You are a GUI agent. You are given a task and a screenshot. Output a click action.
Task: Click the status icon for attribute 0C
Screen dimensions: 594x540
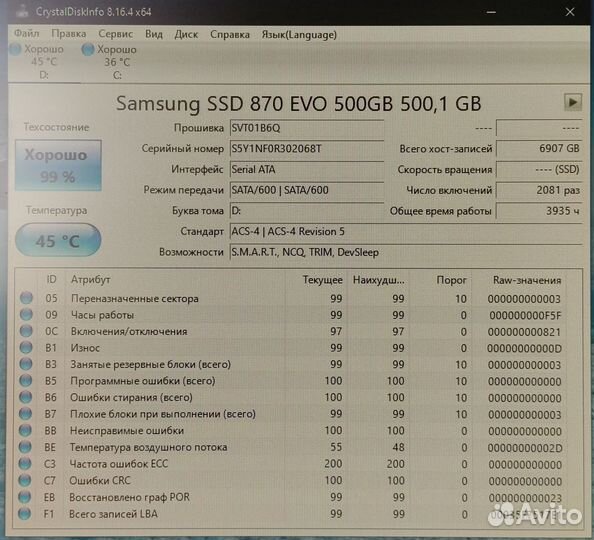click(26, 331)
